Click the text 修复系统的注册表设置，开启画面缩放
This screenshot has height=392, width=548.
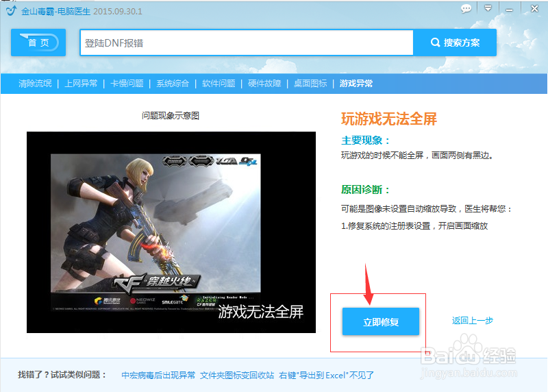[417, 226]
